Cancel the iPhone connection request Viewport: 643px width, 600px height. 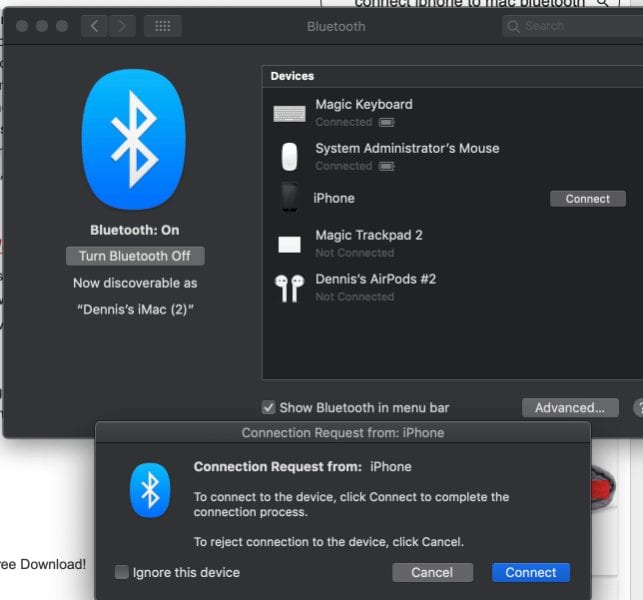tap(432, 573)
